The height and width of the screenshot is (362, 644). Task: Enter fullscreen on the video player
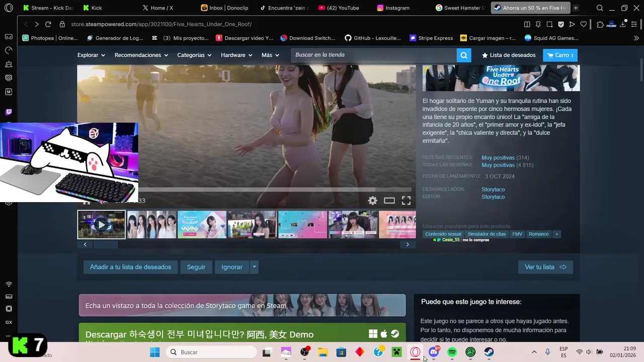pos(406,201)
